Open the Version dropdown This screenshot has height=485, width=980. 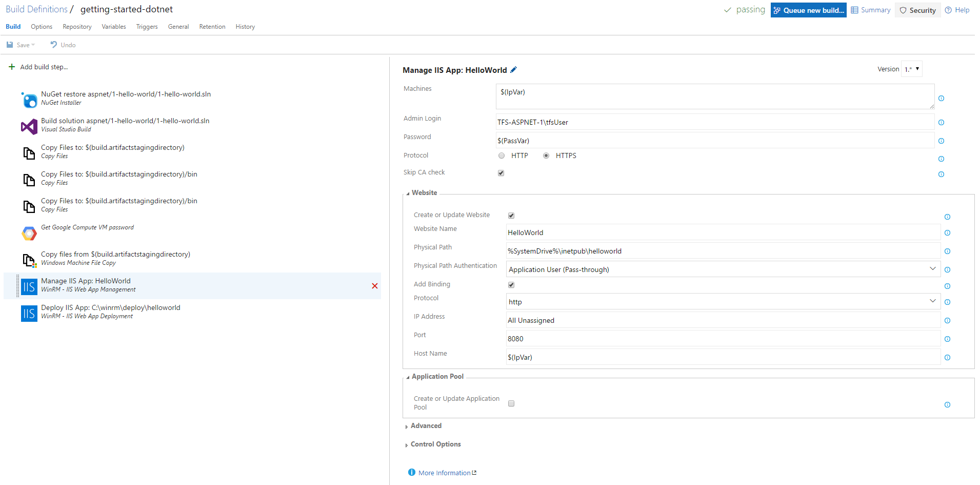coord(912,69)
